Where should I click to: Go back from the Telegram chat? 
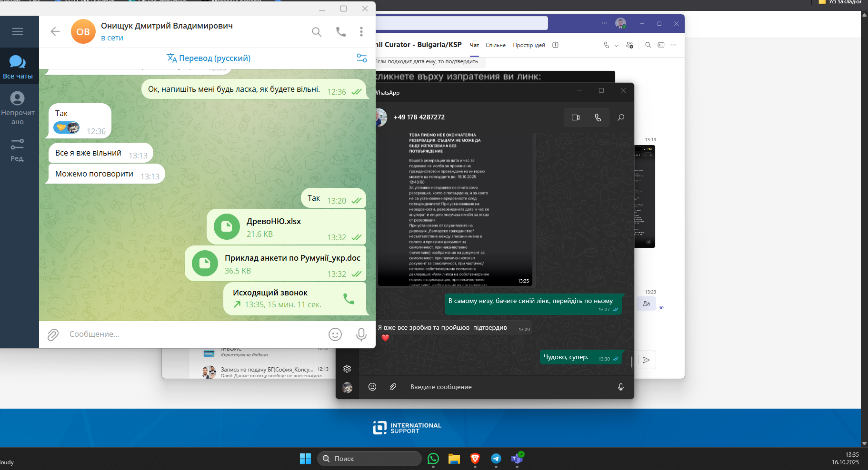click(x=55, y=31)
